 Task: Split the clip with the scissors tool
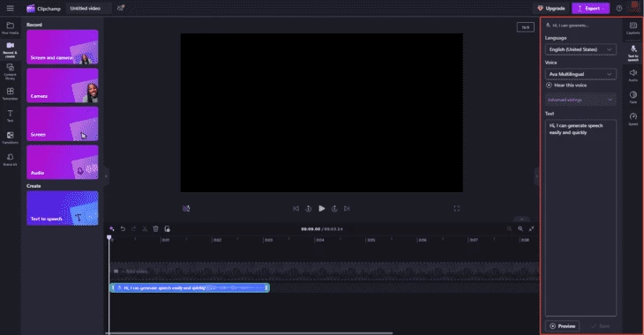click(145, 228)
